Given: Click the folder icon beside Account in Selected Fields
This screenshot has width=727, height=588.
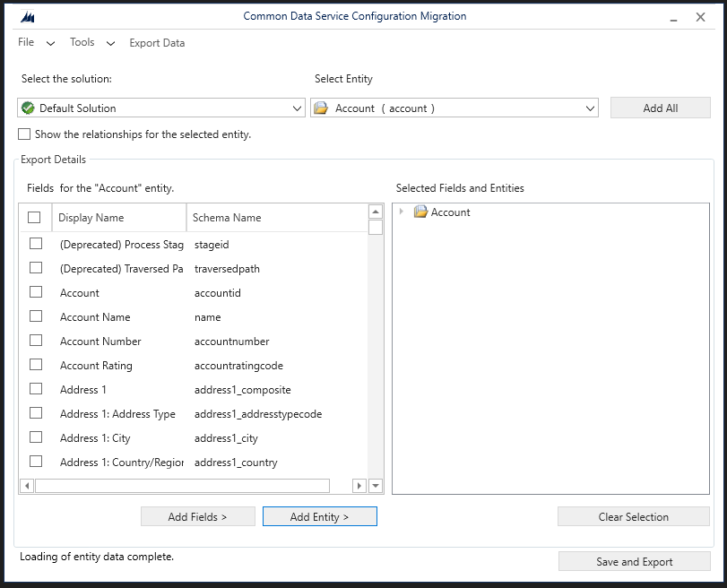Looking at the screenshot, I should coord(420,212).
